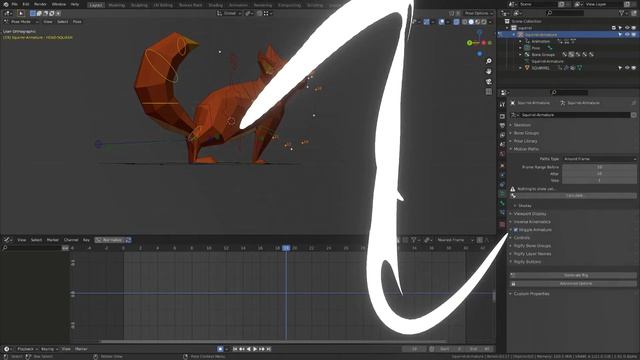Viewport: 640px width, 360px height.
Task: Open the Render properties tab icon
Action: point(502,116)
